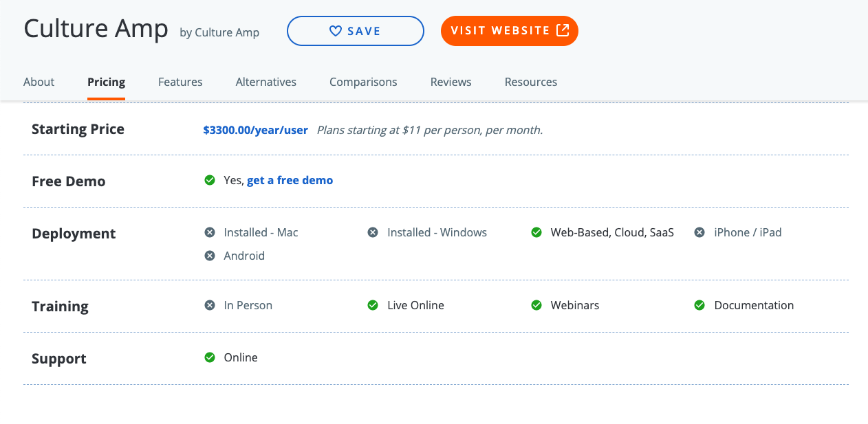Click the 'In Person' training text
This screenshot has width=868, height=424.
[248, 305]
